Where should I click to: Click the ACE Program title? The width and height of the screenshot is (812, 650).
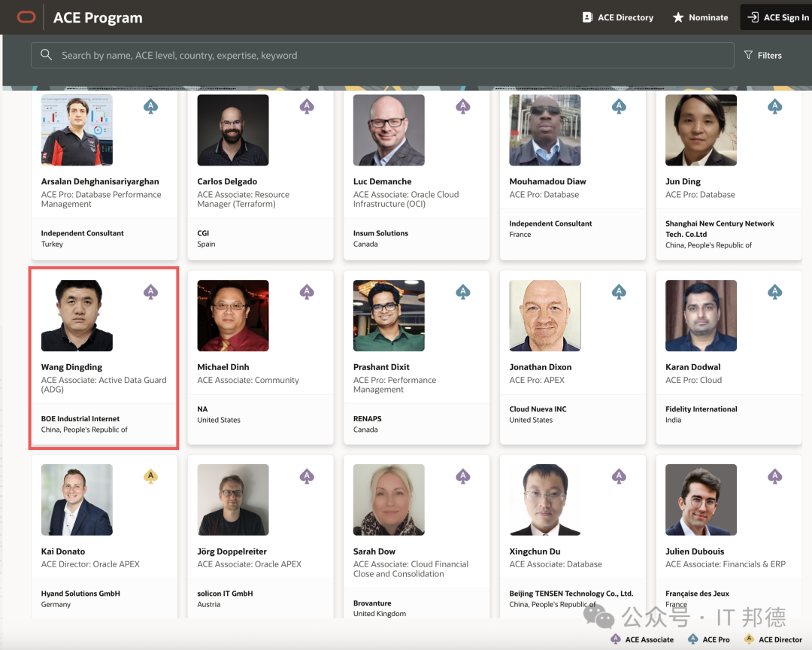(98, 17)
